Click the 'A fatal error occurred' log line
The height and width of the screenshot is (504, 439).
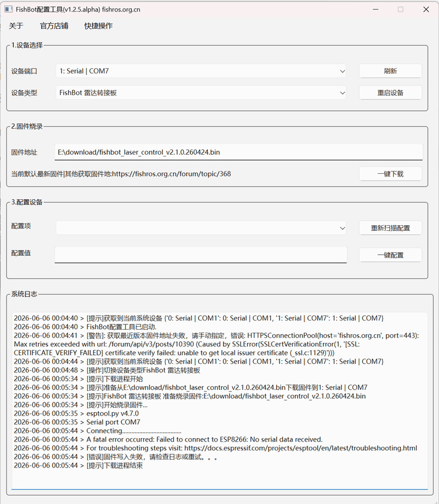(168, 439)
